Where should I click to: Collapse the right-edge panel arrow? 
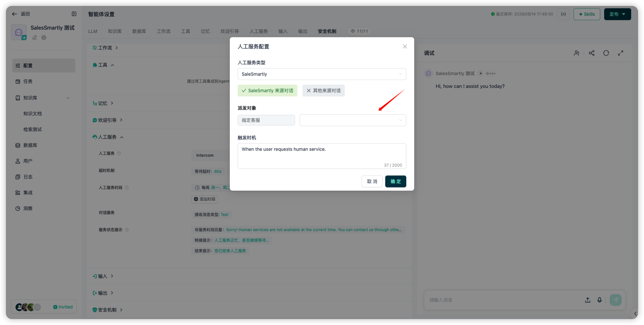pos(635,313)
